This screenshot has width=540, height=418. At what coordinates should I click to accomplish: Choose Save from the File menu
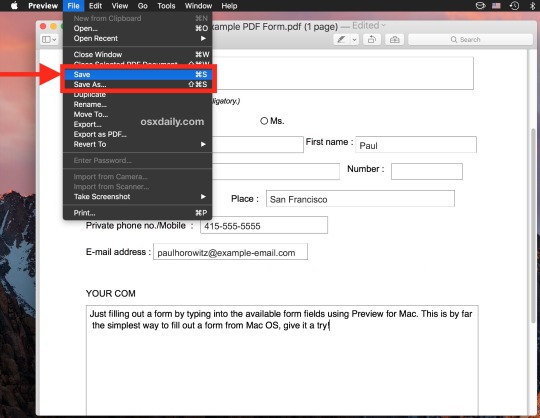137,74
